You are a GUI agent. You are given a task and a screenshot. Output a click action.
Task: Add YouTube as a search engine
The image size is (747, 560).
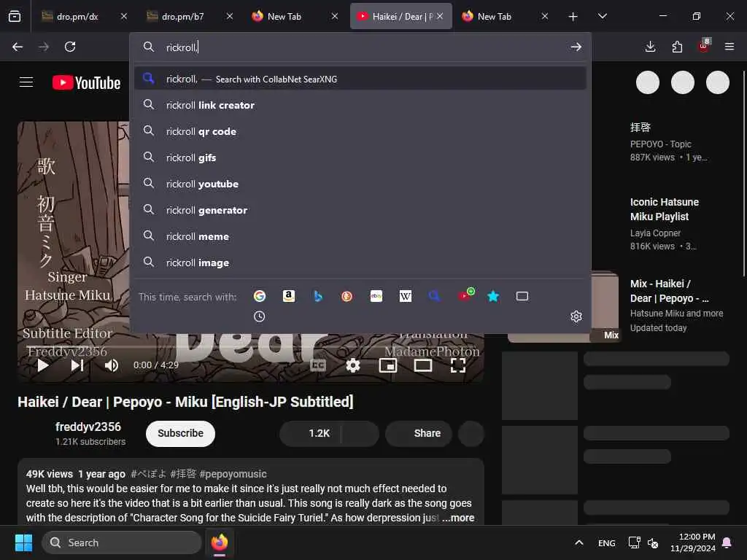click(x=465, y=295)
